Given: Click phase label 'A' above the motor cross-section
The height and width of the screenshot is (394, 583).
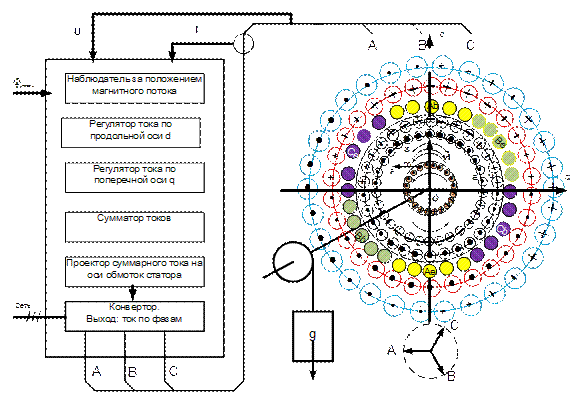Looking at the screenshot, I should (x=372, y=45).
